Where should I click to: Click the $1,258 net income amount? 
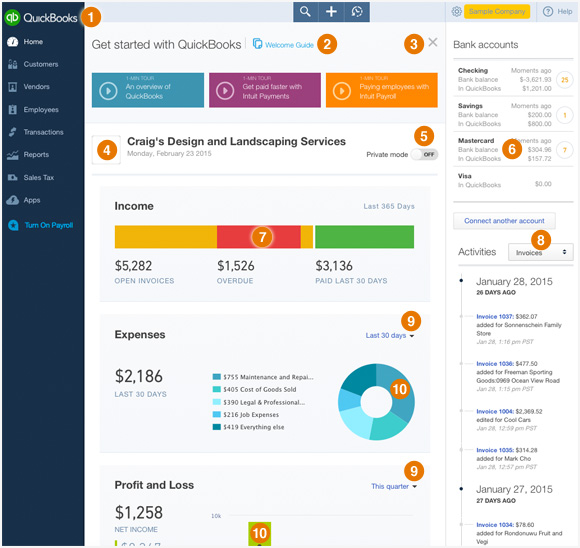coord(139,513)
